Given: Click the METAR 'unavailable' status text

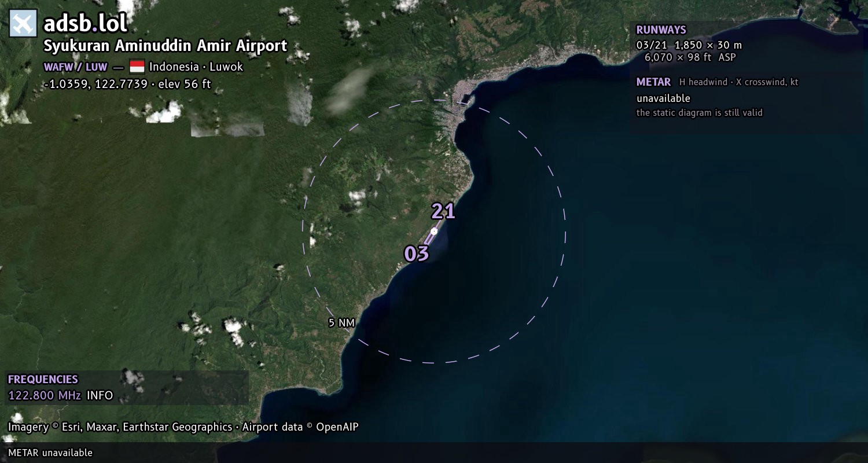Looking at the screenshot, I should point(663,98).
